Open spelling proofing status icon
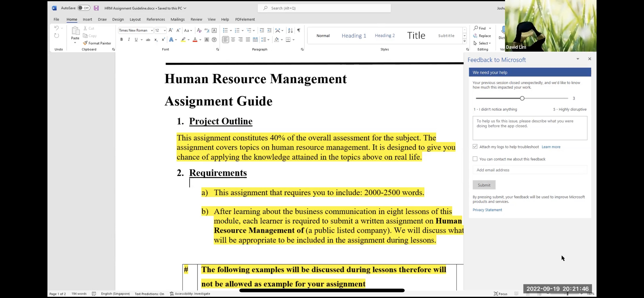 coord(94,293)
